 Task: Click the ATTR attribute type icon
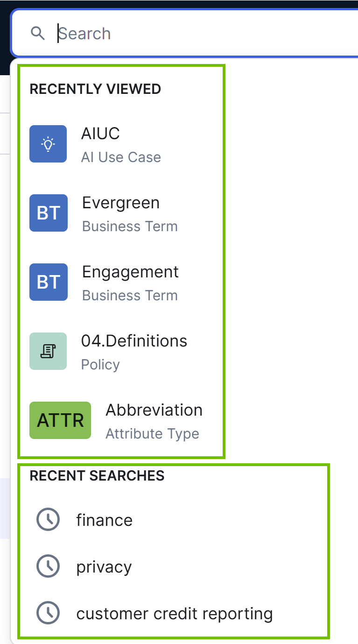[x=60, y=420]
